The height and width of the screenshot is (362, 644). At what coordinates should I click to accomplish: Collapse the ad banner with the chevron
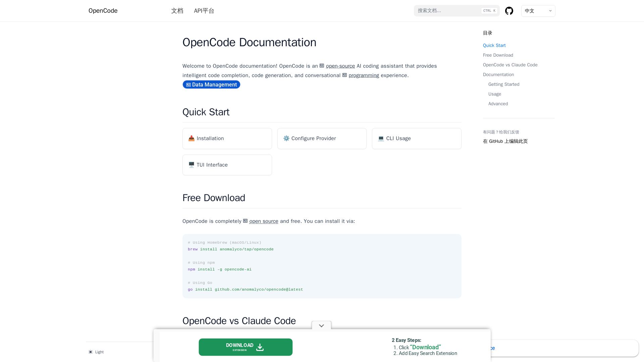[321, 326]
